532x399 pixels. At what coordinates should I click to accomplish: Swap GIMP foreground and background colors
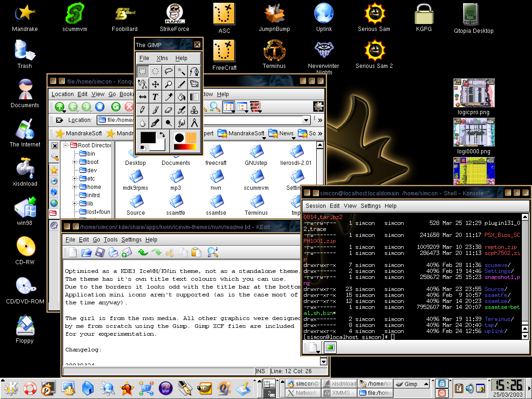pos(162,135)
